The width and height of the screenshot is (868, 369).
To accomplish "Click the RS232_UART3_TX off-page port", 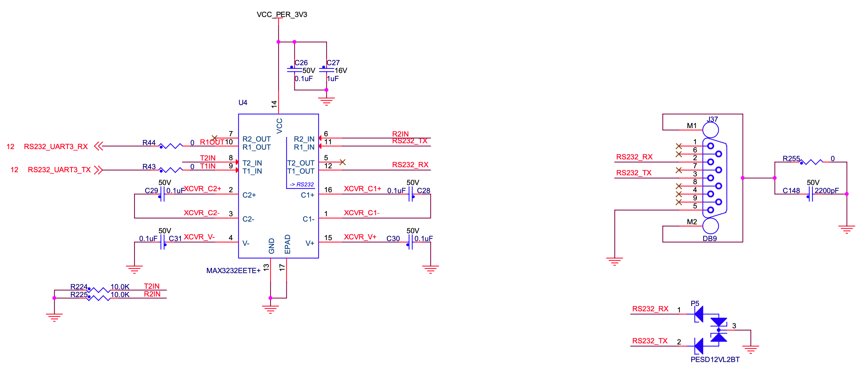I will coord(98,170).
